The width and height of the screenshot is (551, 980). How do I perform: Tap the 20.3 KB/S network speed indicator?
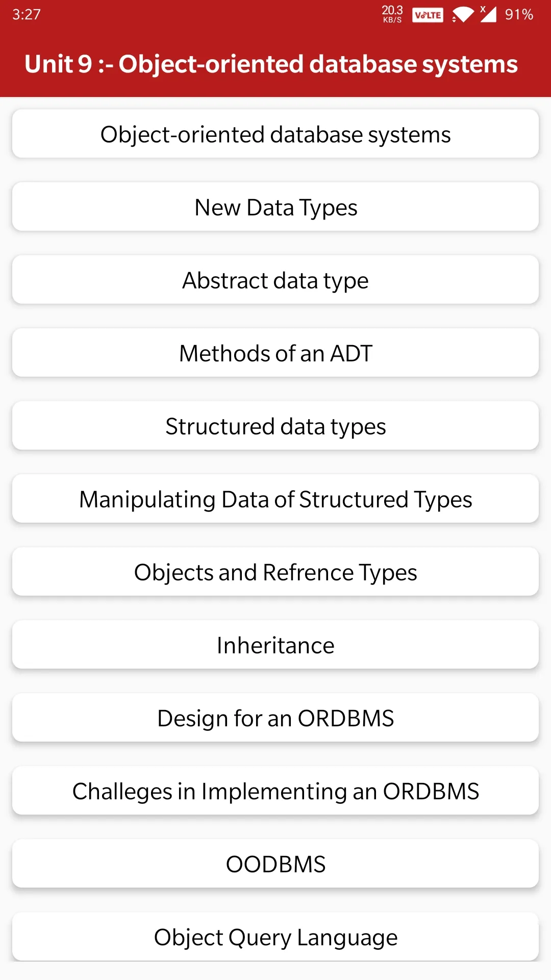pyautogui.click(x=392, y=14)
